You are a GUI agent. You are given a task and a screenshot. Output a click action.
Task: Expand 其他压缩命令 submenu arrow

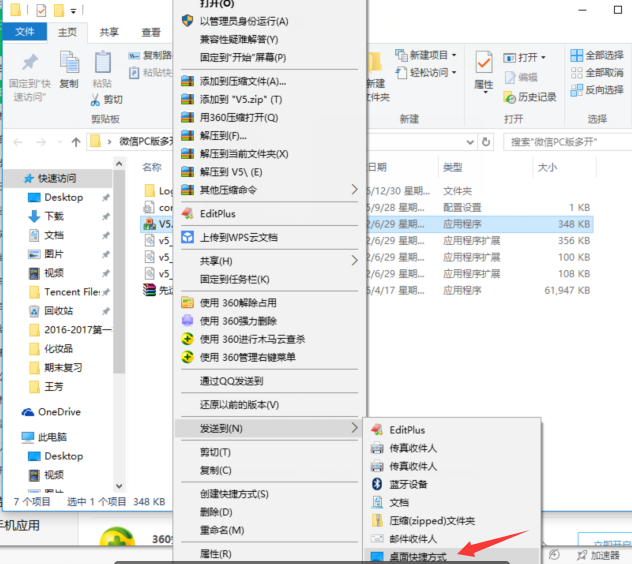click(x=354, y=189)
